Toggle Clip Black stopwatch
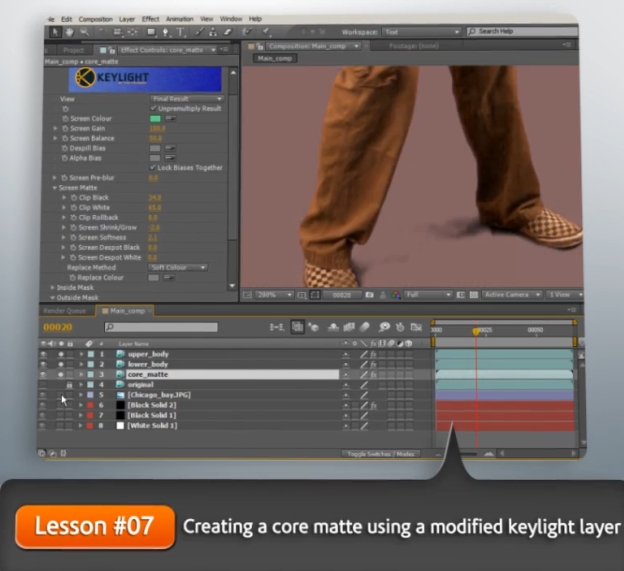The height and width of the screenshot is (571, 624). (74, 198)
